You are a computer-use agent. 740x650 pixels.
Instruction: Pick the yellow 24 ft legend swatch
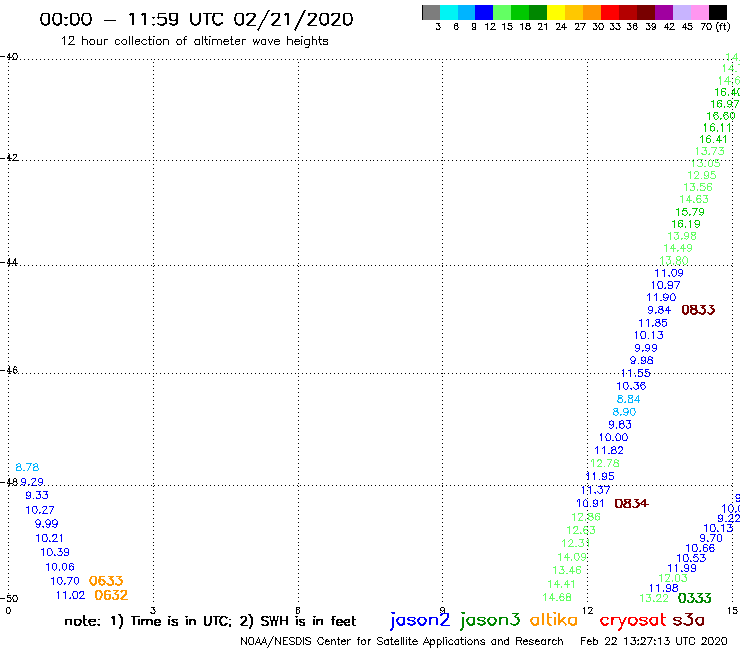(x=556, y=12)
